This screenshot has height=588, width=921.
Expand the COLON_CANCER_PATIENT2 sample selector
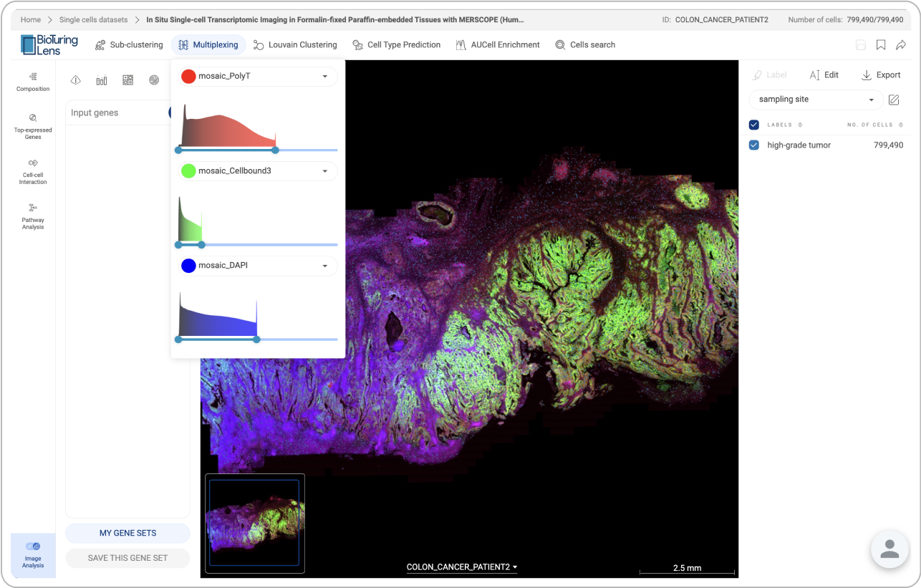[462, 567]
